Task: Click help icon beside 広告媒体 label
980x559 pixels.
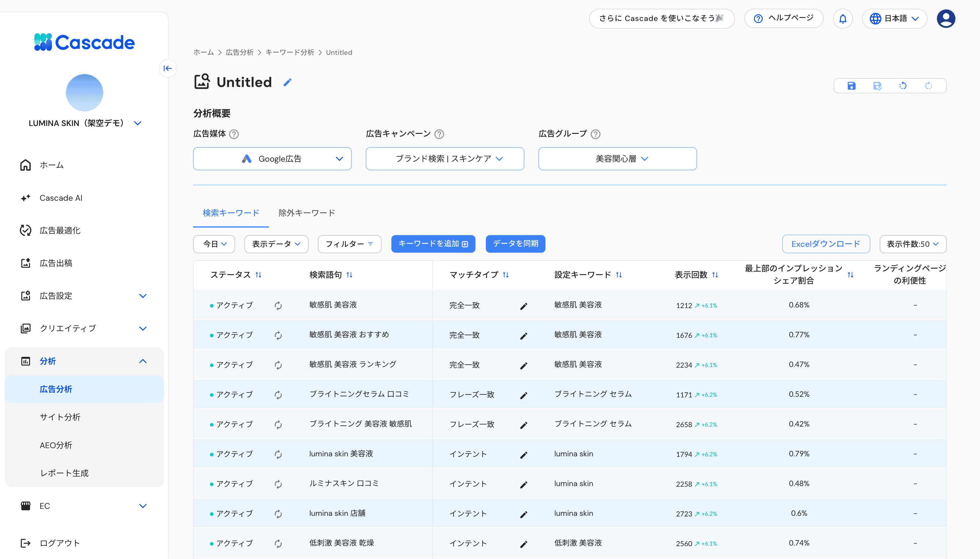Action: [x=234, y=134]
